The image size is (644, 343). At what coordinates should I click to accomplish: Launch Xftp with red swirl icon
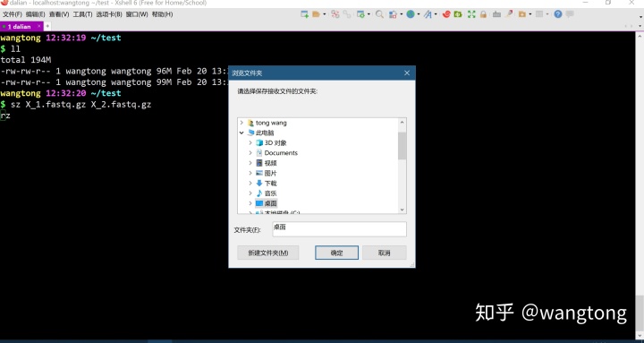pos(446,14)
